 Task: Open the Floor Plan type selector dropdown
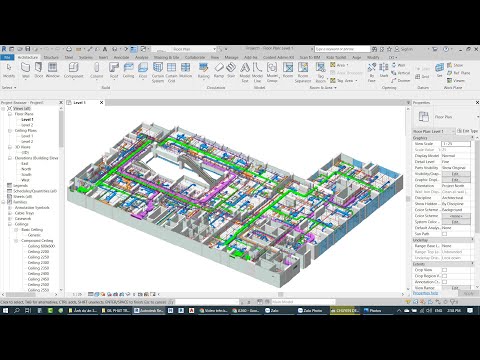point(477,117)
